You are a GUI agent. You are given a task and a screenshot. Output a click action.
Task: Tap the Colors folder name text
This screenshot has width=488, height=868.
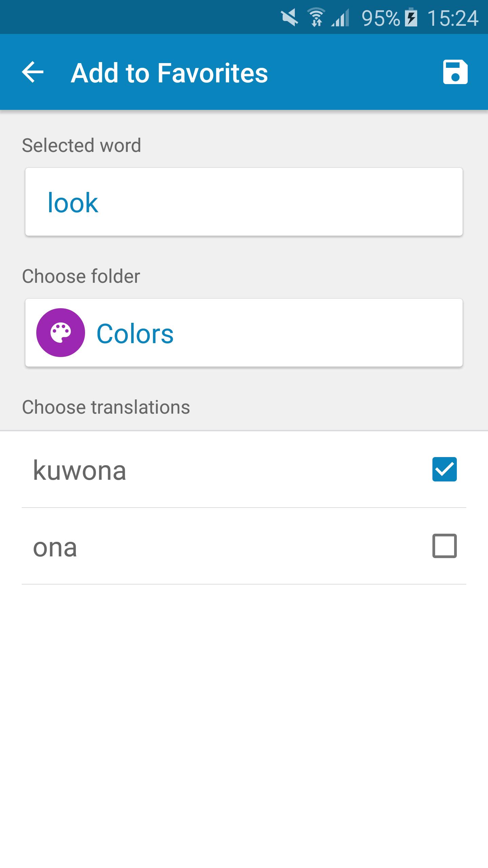coord(135,334)
